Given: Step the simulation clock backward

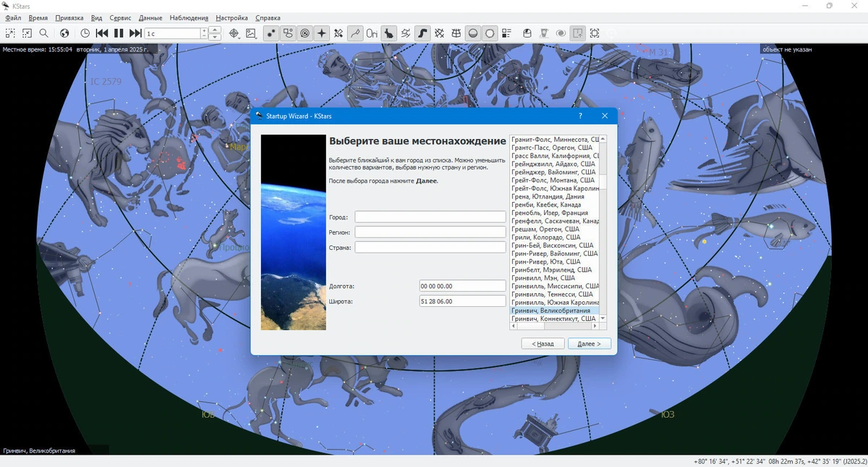Looking at the screenshot, I should pyautogui.click(x=102, y=33).
